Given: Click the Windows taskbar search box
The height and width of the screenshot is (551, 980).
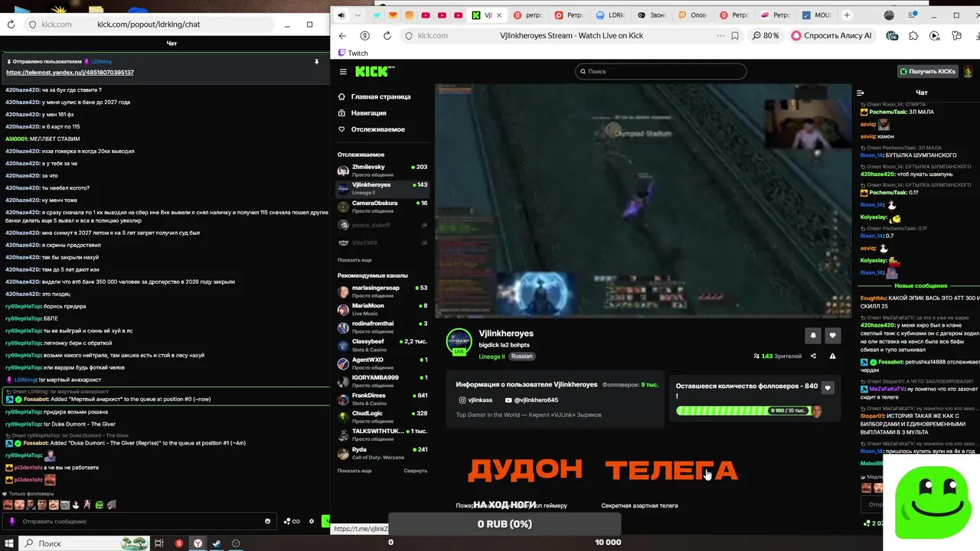Looking at the screenshot, I should (x=83, y=543).
